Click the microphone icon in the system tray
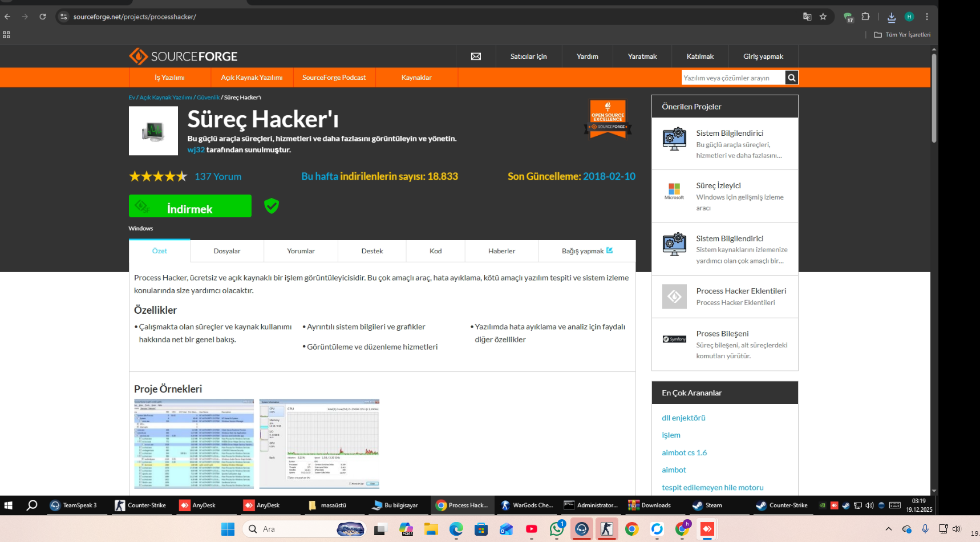Screen dimensions: 980x542 (x=925, y=529)
